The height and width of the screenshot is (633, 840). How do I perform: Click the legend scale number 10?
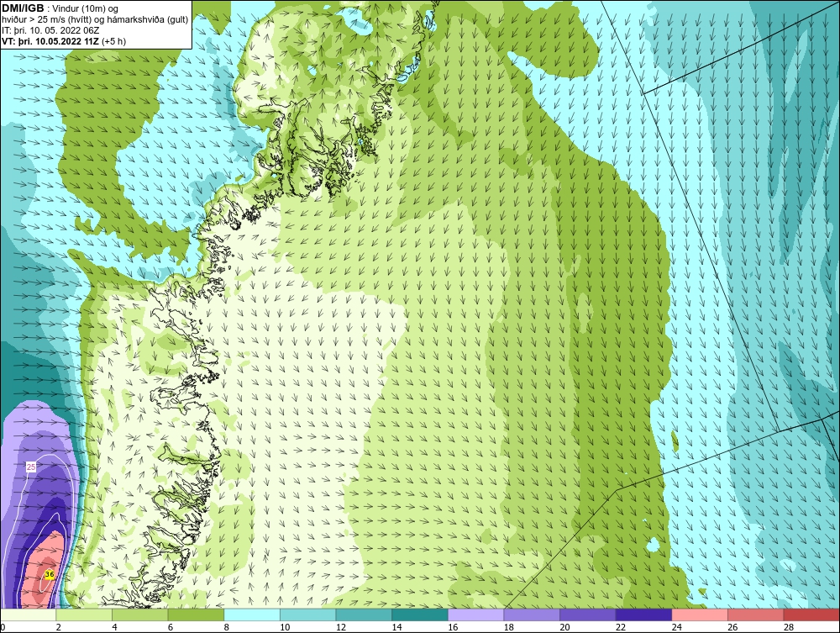pos(285,627)
